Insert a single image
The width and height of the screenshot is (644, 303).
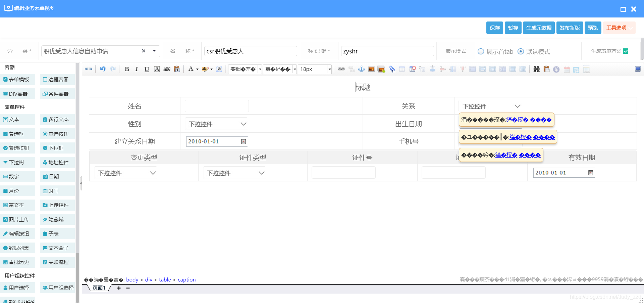coord(372,69)
